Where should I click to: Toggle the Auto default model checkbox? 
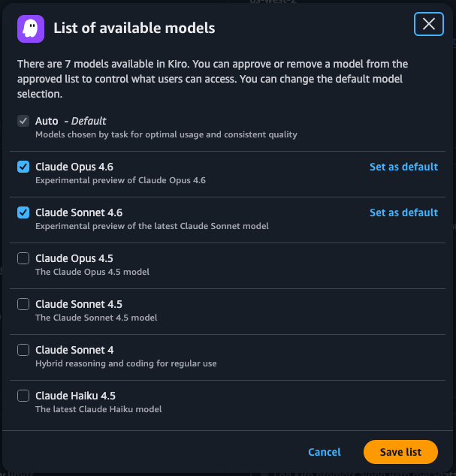(x=23, y=121)
